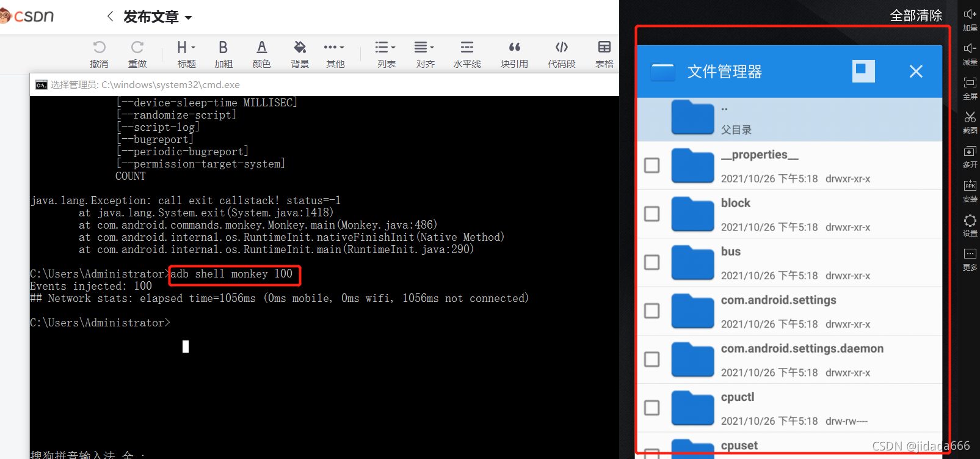
Task: Open the parent directory (父目录) row
Action: coord(789,119)
